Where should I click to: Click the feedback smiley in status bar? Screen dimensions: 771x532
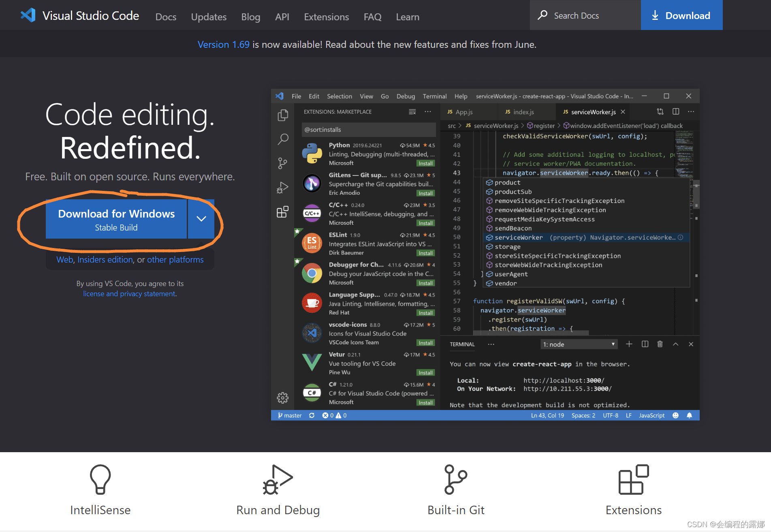point(675,415)
